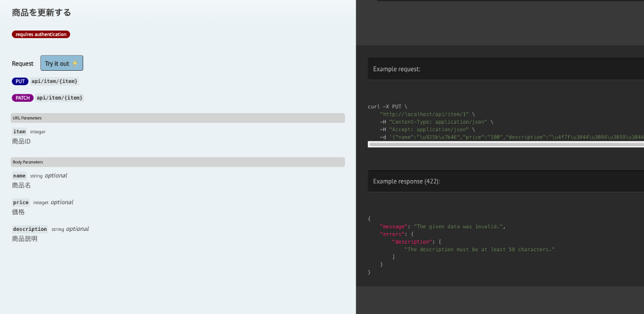The image size is (644, 314).
Task: Click the 'price' body parameter
Action: [x=21, y=203]
